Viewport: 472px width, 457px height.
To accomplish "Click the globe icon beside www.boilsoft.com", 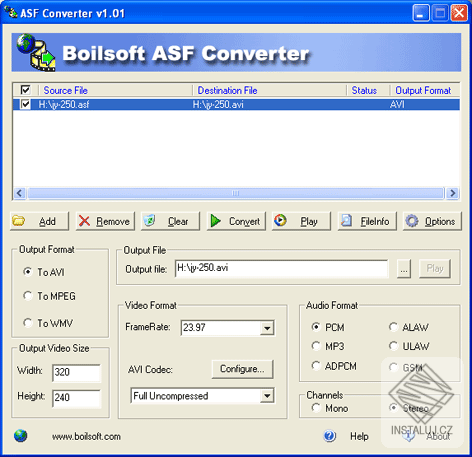I will tap(21, 436).
